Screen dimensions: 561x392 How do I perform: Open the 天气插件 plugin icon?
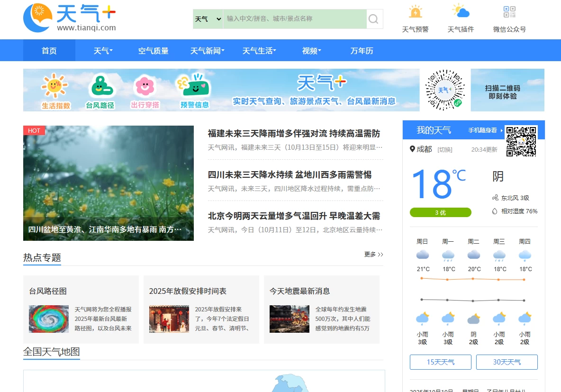click(x=461, y=12)
